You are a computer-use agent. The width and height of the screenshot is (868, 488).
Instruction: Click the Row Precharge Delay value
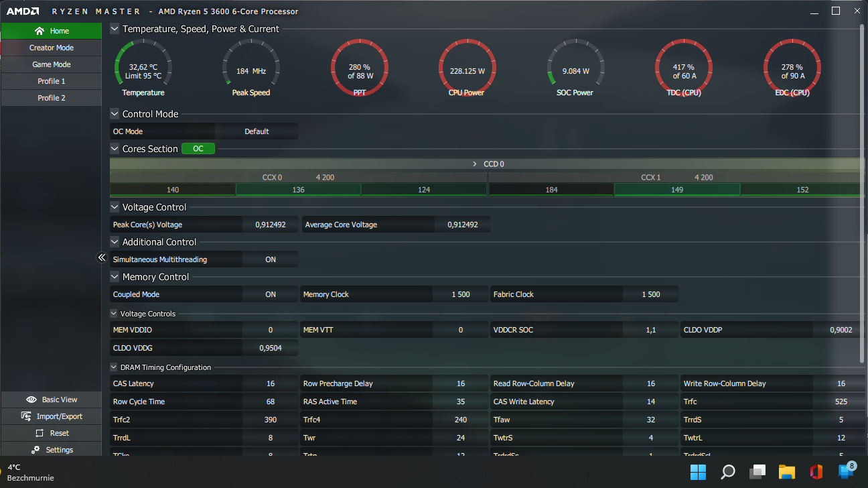tap(461, 383)
